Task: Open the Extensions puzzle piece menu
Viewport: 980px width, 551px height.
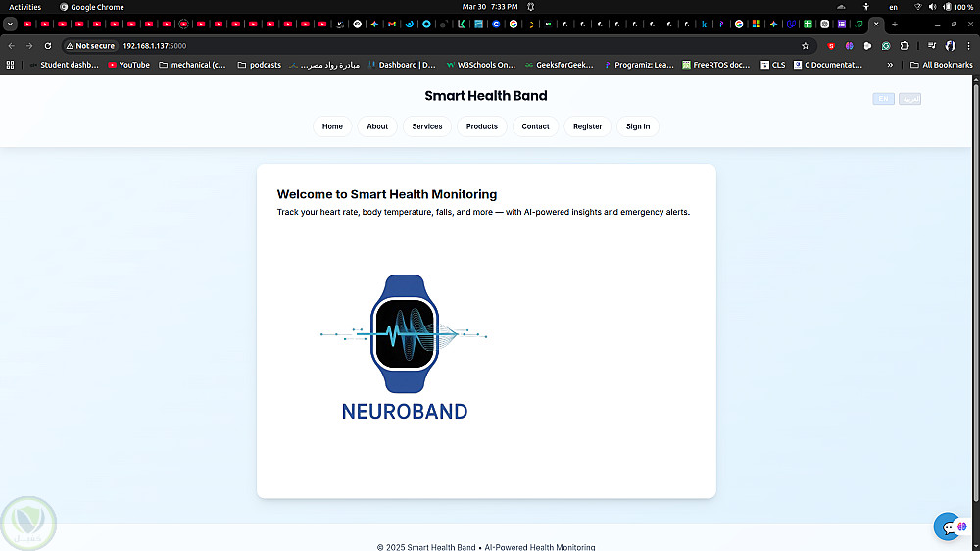Action: [905, 46]
